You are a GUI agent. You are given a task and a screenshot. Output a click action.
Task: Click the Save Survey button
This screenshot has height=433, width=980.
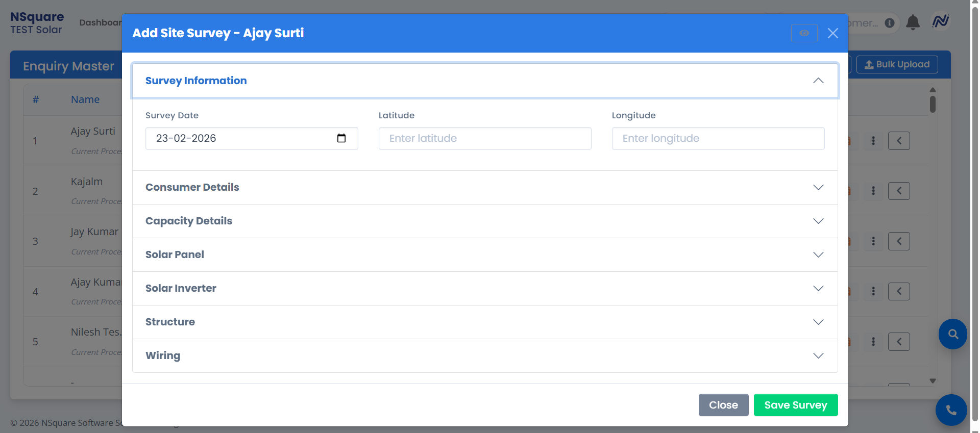795,405
